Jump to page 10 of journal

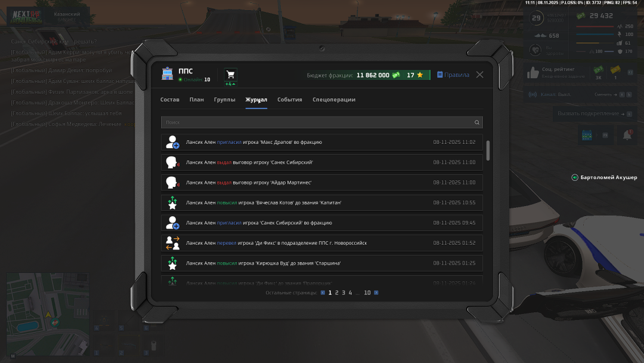(367, 293)
